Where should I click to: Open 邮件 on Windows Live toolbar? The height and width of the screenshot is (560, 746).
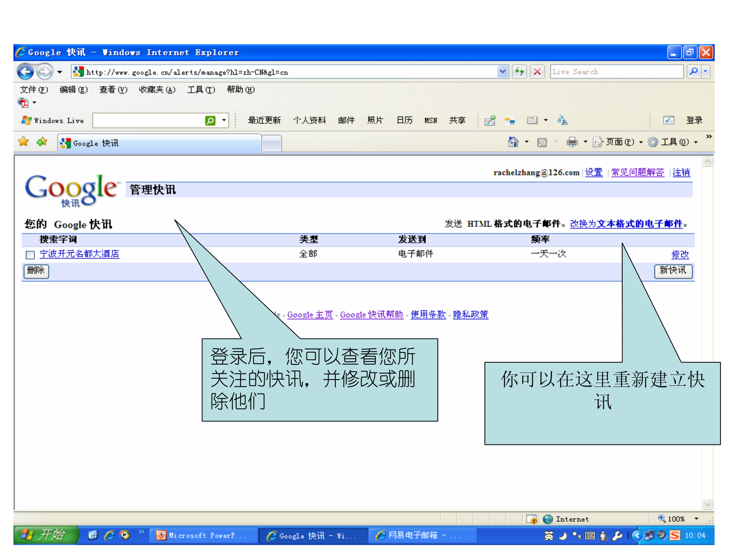pos(346,120)
